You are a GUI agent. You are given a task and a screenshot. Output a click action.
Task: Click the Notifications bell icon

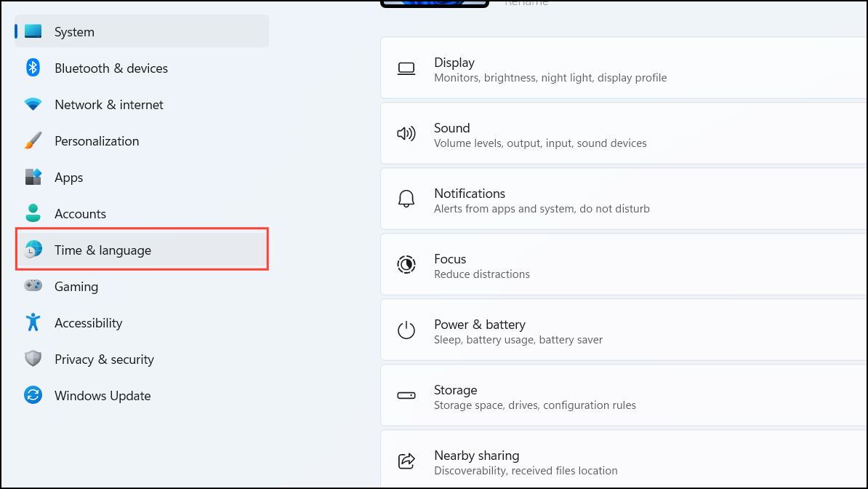pos(407,199)
